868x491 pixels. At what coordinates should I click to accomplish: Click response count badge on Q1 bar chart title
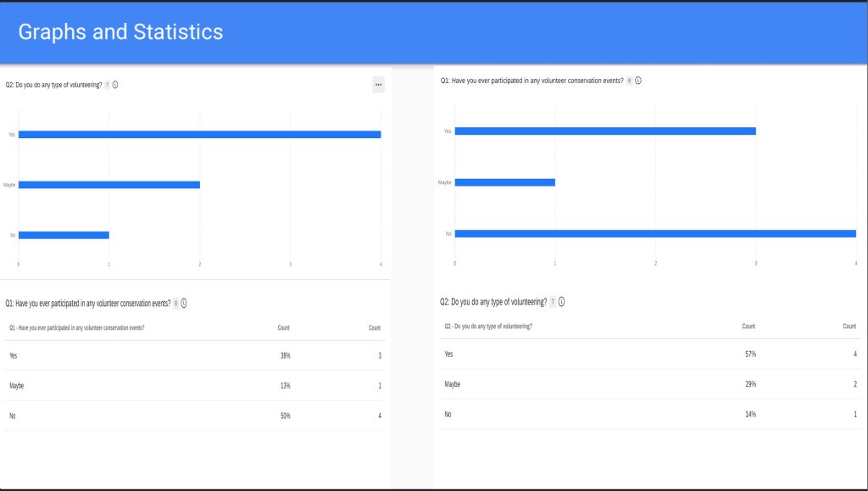point(629,81)
